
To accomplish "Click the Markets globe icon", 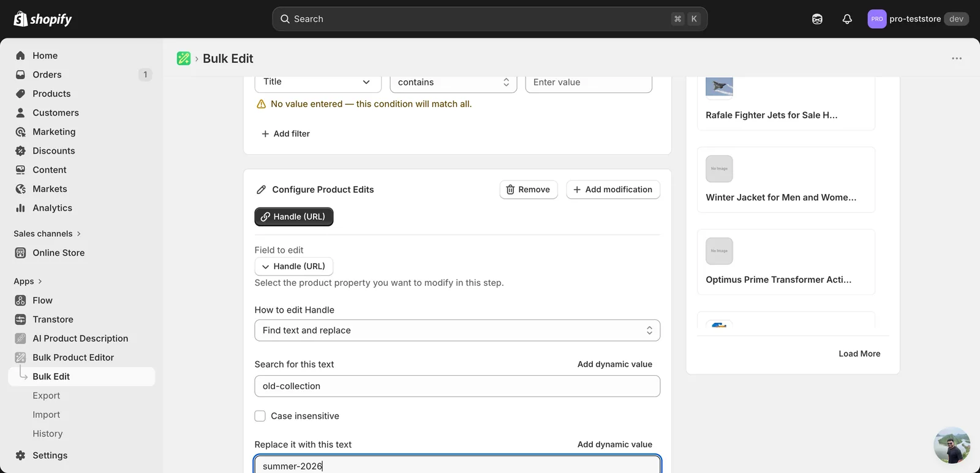I will coord(20,189).
